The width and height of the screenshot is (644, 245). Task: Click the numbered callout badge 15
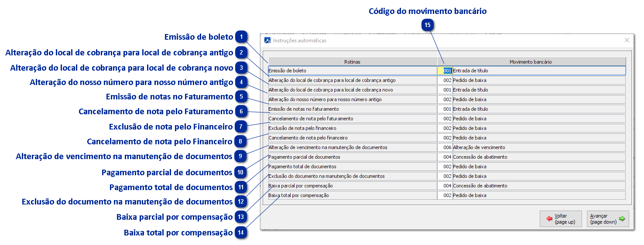pos(428,25)
